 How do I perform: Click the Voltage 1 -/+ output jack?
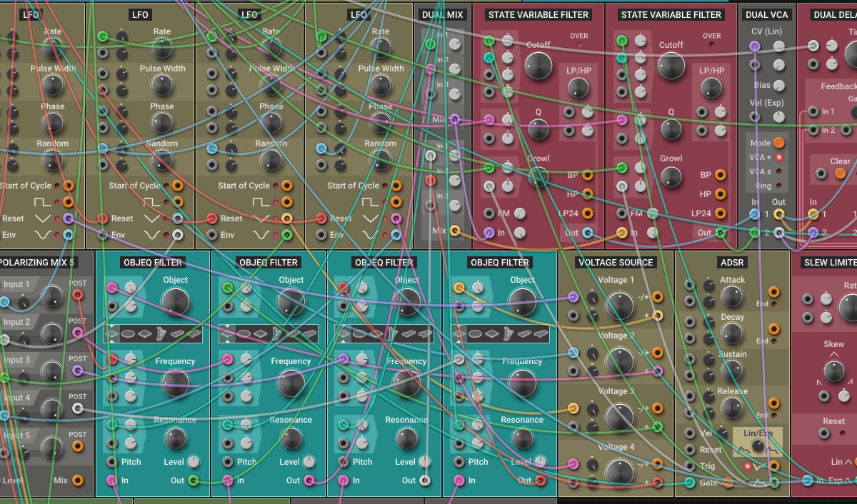click(657, 298)
